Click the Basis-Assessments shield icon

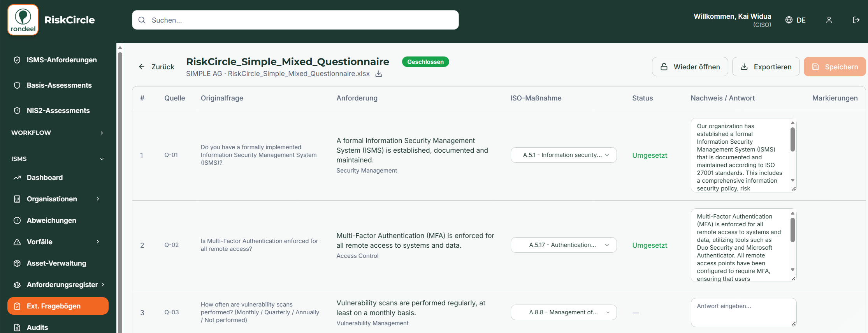tap(17, 85)
